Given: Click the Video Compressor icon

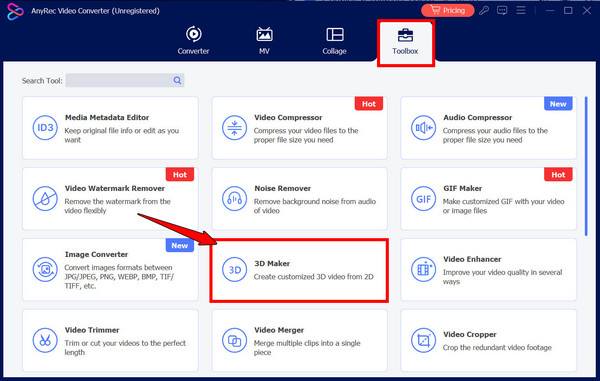Looking at the screenshot, I should click(234, 127).
